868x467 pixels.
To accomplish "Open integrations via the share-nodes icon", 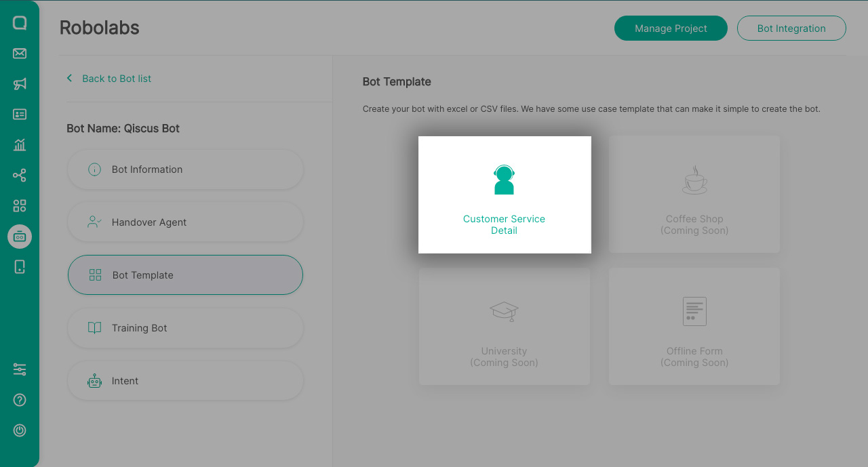I will coord(19,175).
